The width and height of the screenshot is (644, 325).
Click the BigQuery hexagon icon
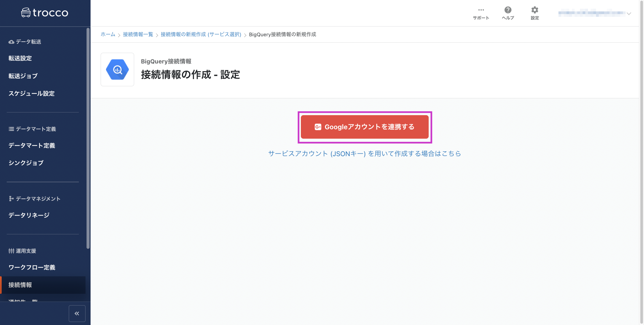point(117,69)
